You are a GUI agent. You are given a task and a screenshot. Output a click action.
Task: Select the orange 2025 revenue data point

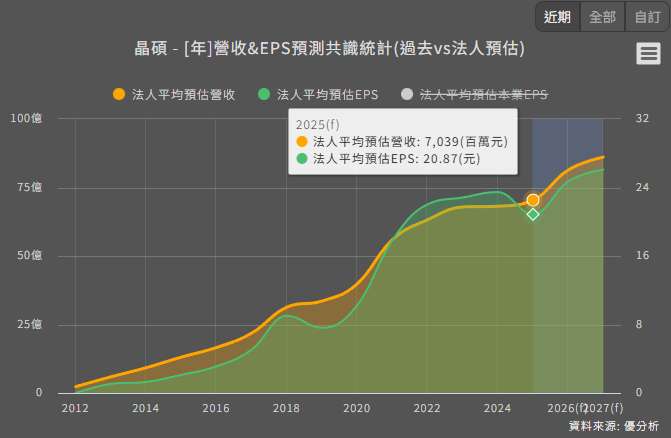(533, 200)
